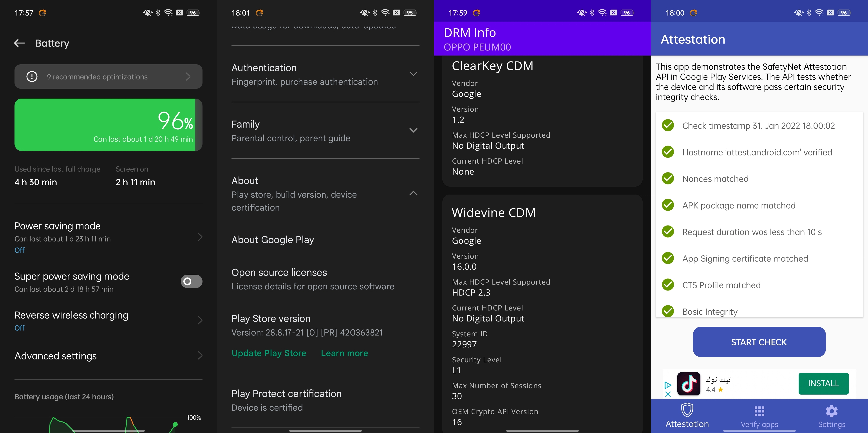Tap the AdChoices triangle icon

coord(668,385)
